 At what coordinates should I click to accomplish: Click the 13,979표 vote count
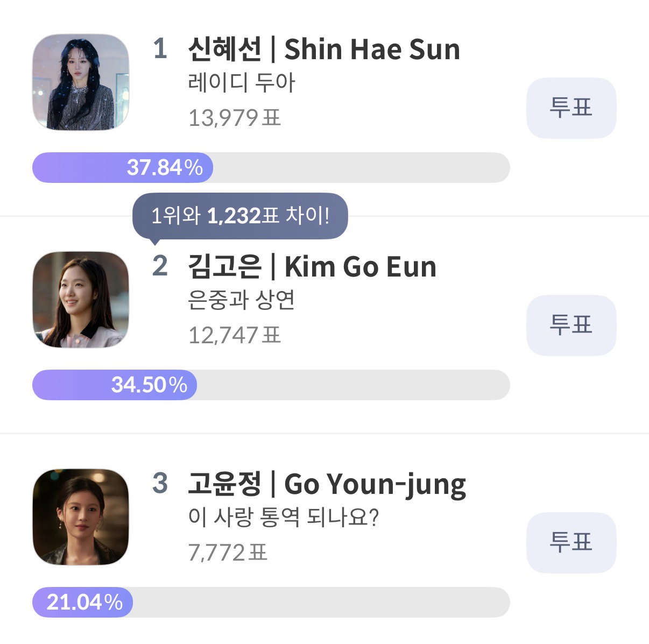click(x=235, y=118)
